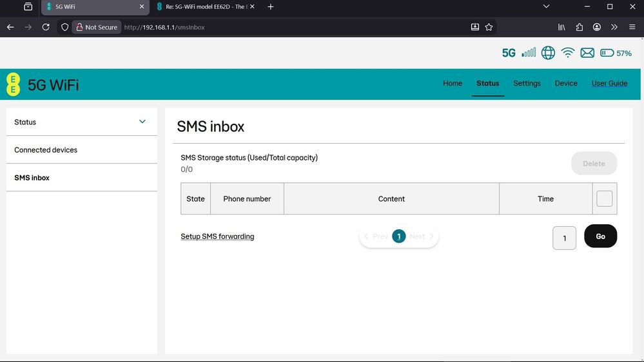Open the account profile icon

tap(597, 27)
